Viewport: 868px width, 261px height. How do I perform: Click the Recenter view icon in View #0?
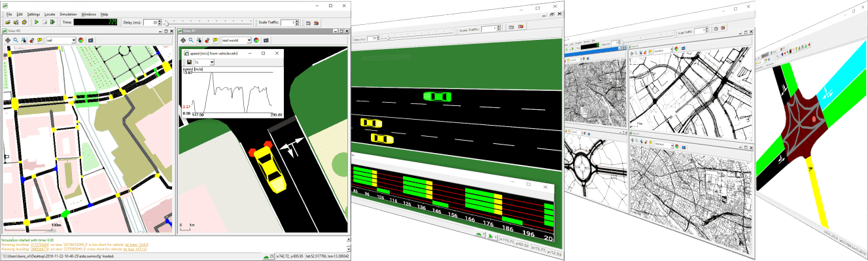8,40
